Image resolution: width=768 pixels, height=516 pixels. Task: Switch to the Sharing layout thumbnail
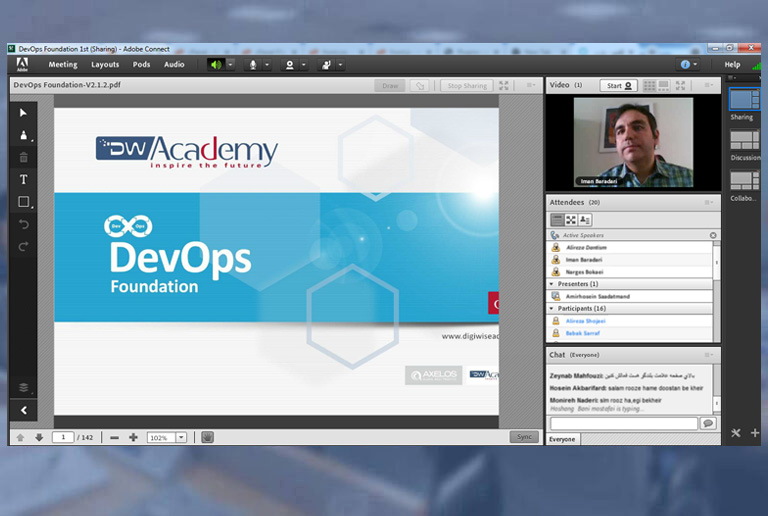point(744,99)
